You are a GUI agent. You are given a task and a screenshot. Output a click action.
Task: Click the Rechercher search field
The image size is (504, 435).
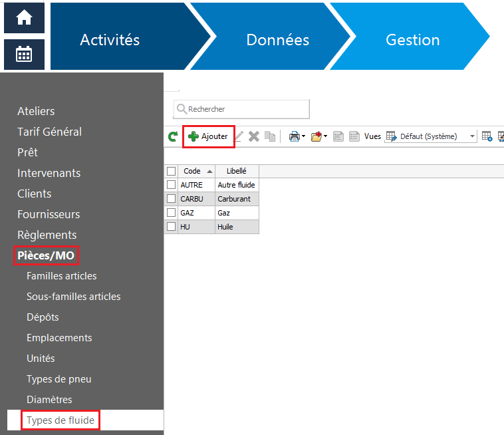point(242,109)
